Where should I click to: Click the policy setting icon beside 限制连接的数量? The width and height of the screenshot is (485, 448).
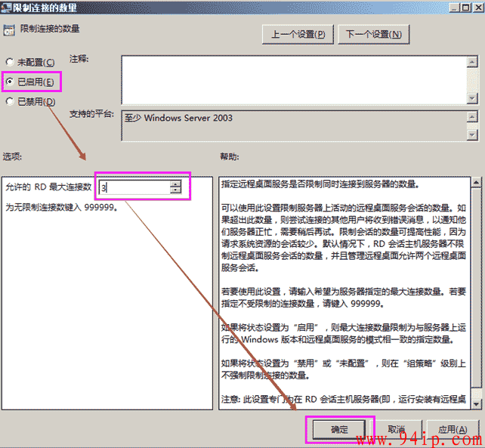point(8,30)
